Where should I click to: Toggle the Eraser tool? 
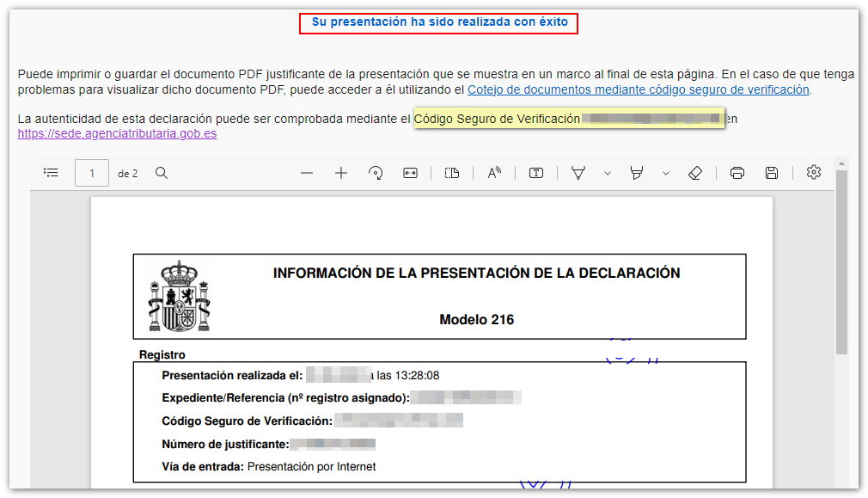(695, 173)
